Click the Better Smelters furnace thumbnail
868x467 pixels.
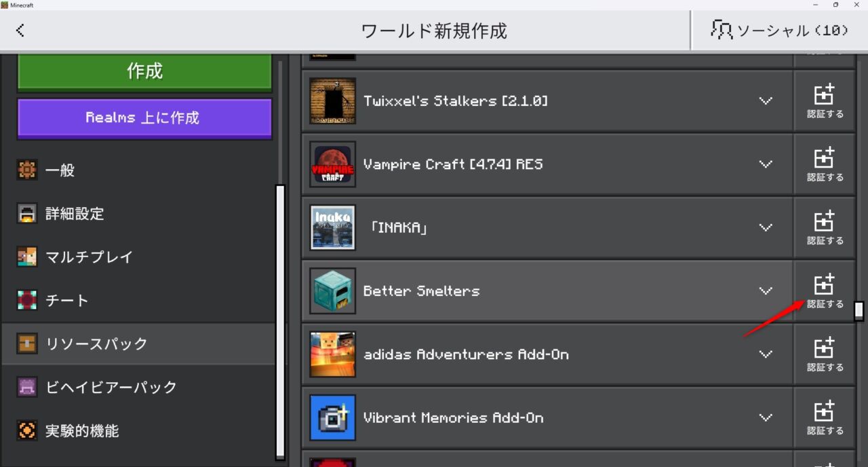tap(332, 291)
